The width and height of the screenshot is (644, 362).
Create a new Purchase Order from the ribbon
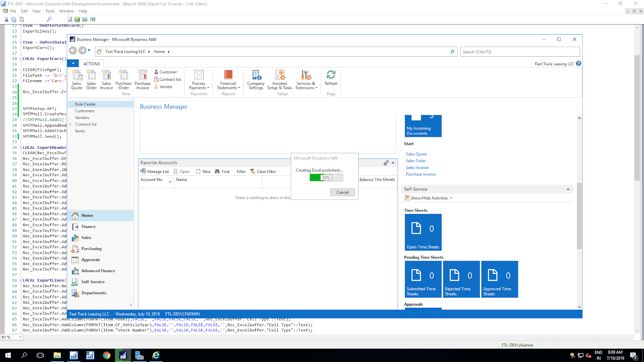(x=124, y=80)
